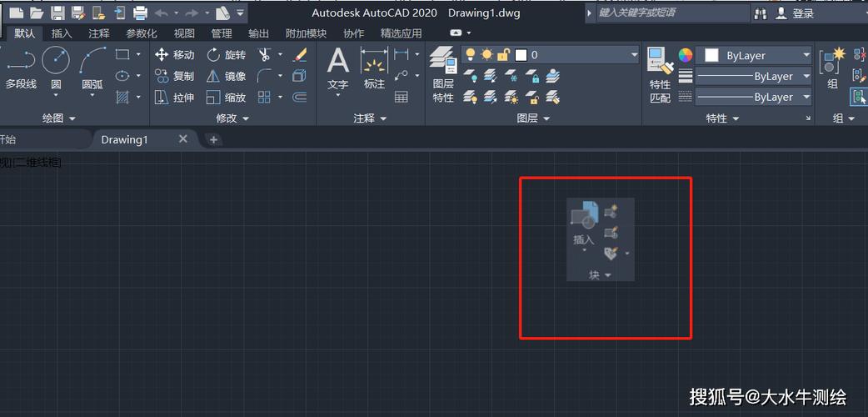Select the Trim scissors tool

(265, 54)
